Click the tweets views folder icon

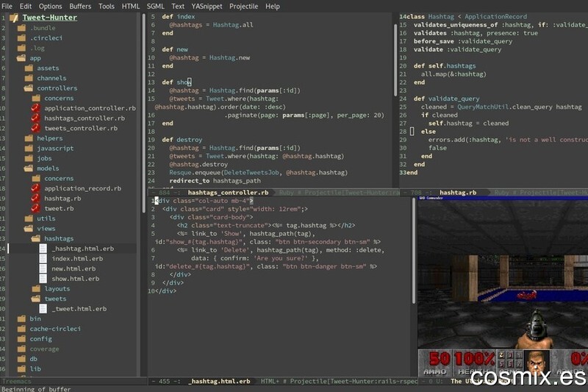coord(36,299)
